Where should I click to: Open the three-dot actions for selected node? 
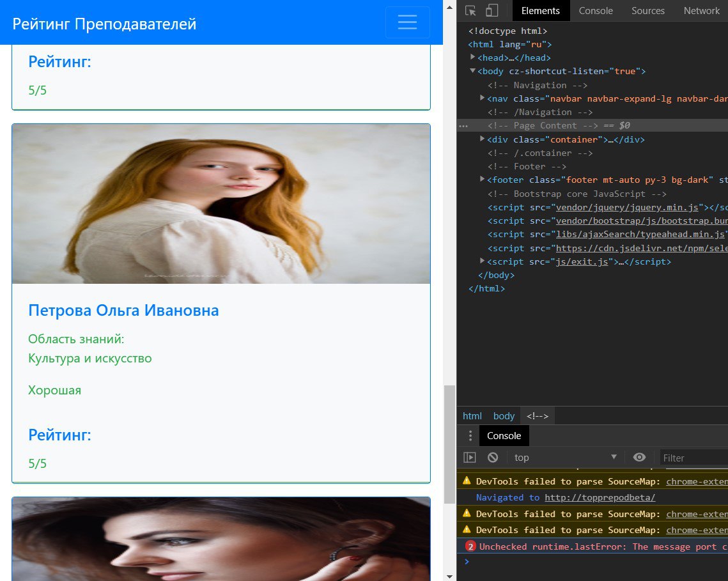(463, 126)
